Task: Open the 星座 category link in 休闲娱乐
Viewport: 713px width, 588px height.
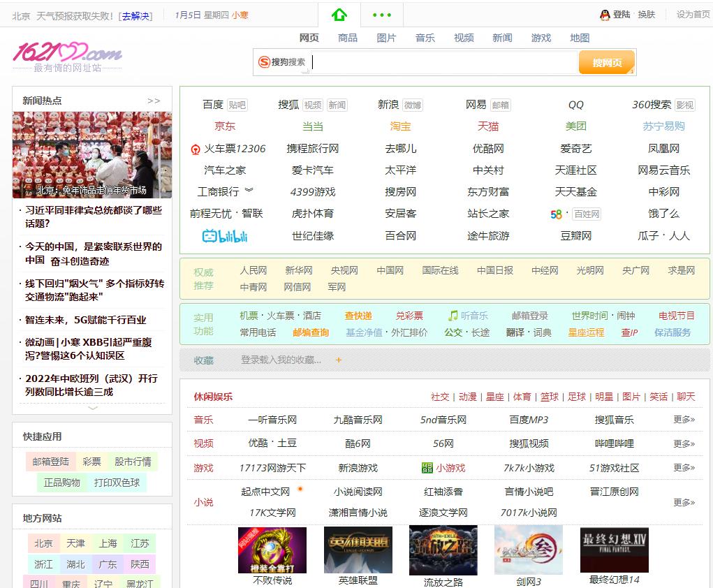Action: (x=494, y=397)
